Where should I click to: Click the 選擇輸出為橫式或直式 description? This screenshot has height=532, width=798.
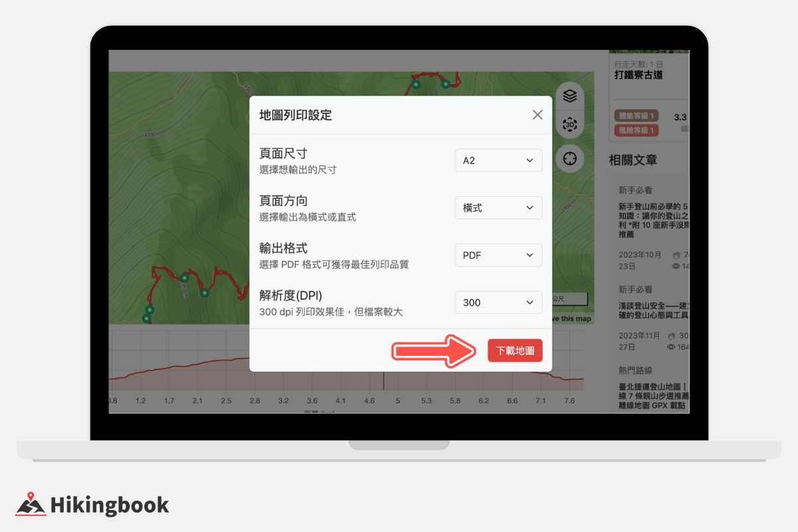(308, 217)
